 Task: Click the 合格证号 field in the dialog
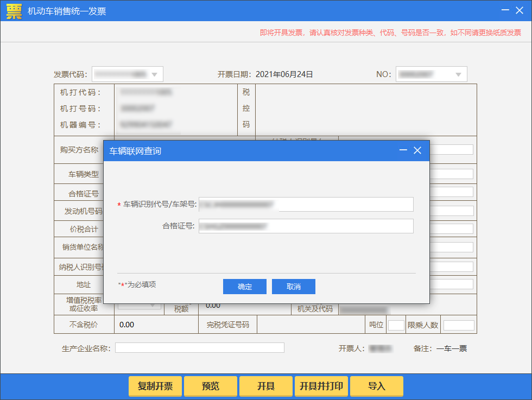(306, 226)
